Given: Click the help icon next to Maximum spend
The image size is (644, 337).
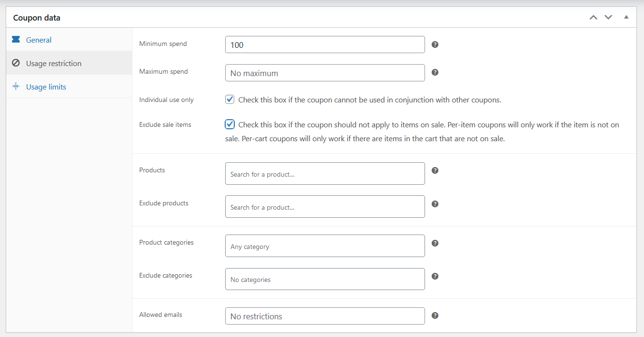Looking at the screenshot, I should coord(435,72).
